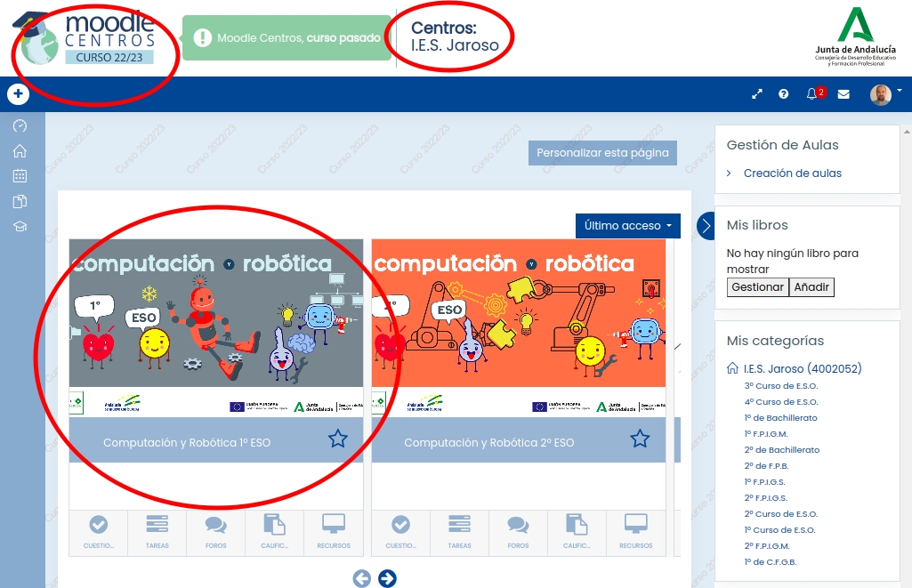Viewport: 912px width, 588px height.
Task: Open the Último acceso sort dropdown
Action: 628,226
